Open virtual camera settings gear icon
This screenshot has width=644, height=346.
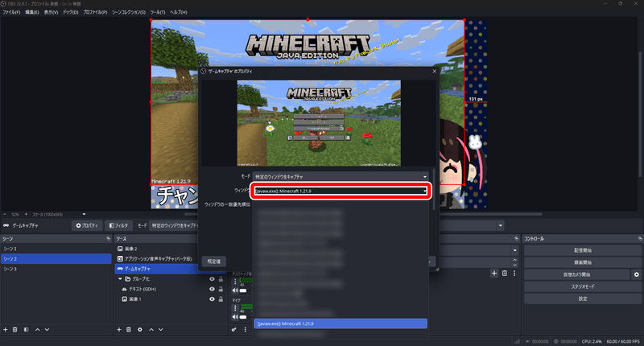636,274
